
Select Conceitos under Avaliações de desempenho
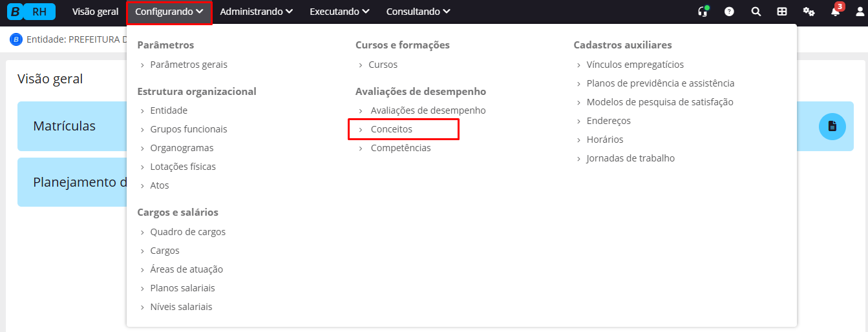tap(391, 129)
